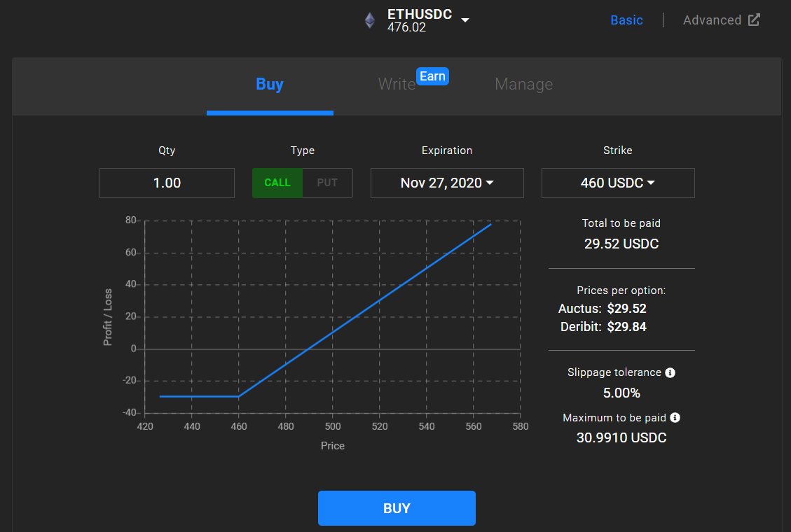791x532 pixels.
Task: Select the PUT option type
Action: click(327, 183)
